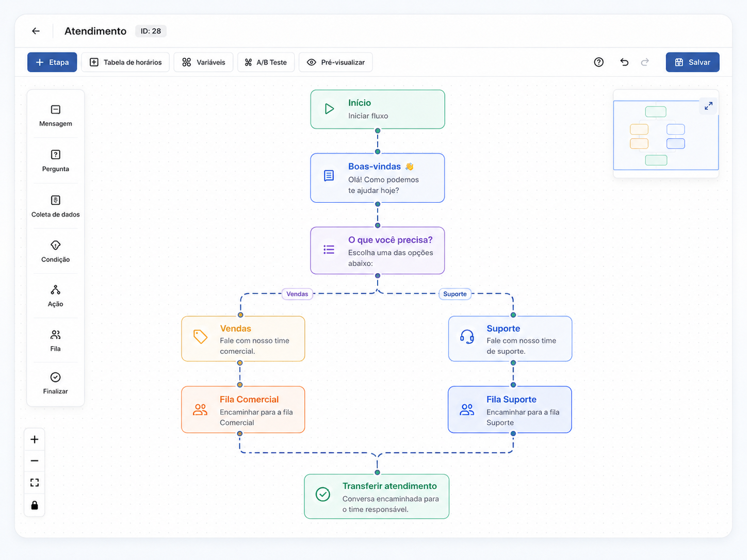
Task: Click the Atendimento flow title
Action: point(95,31)
